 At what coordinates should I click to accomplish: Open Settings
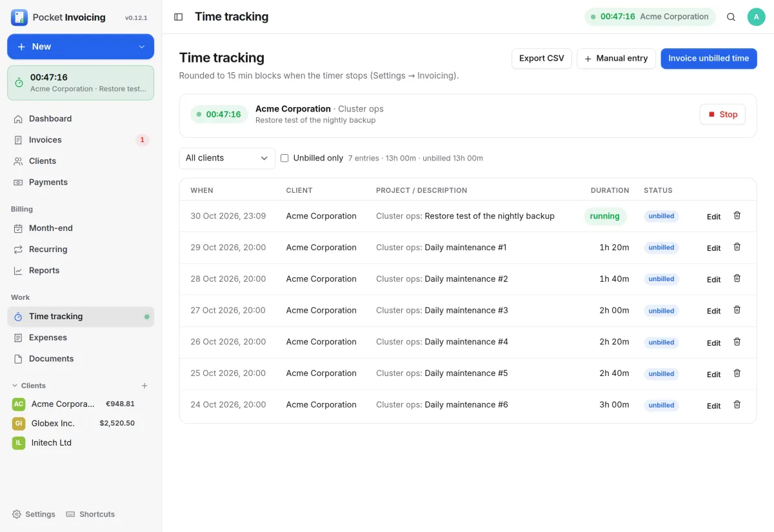click(x=34, y=514)
